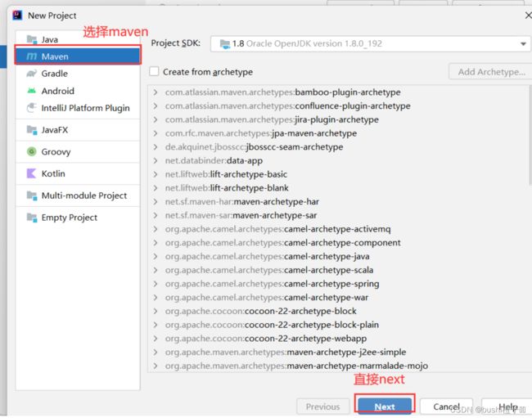Choose Groovy project type
532x418 pixels.
click(78, 151)
